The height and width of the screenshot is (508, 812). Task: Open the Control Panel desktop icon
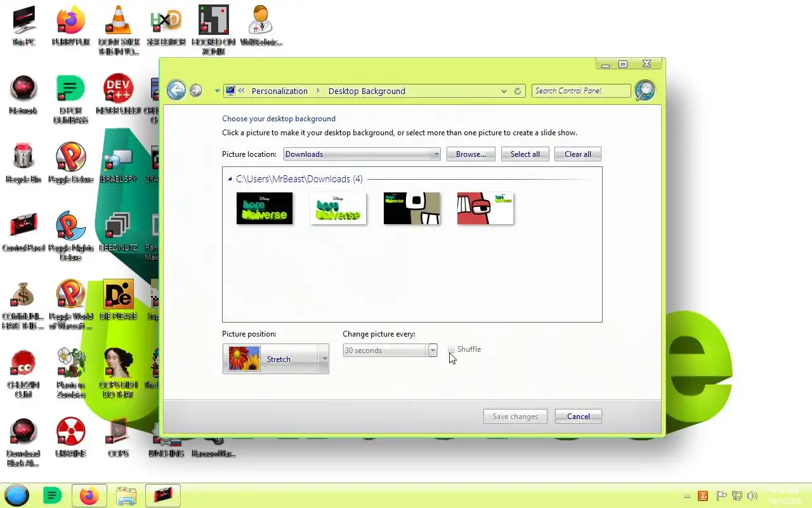coord(23,232)
